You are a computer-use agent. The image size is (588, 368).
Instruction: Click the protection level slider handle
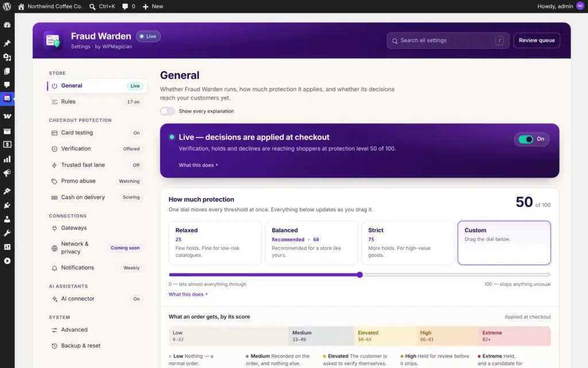359,275
